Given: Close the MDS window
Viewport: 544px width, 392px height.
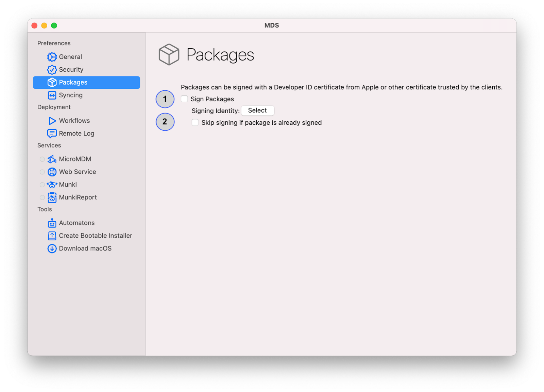Looking at the screenshot, I should coord(35,25).
